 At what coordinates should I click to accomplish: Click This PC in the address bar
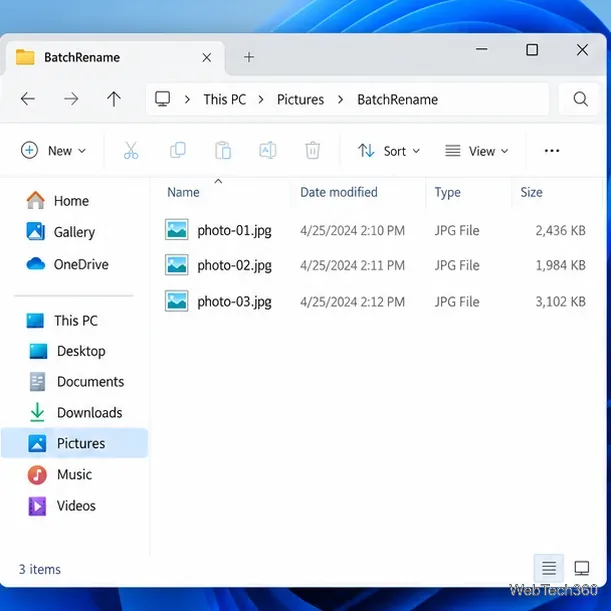[x=225, y=99]
